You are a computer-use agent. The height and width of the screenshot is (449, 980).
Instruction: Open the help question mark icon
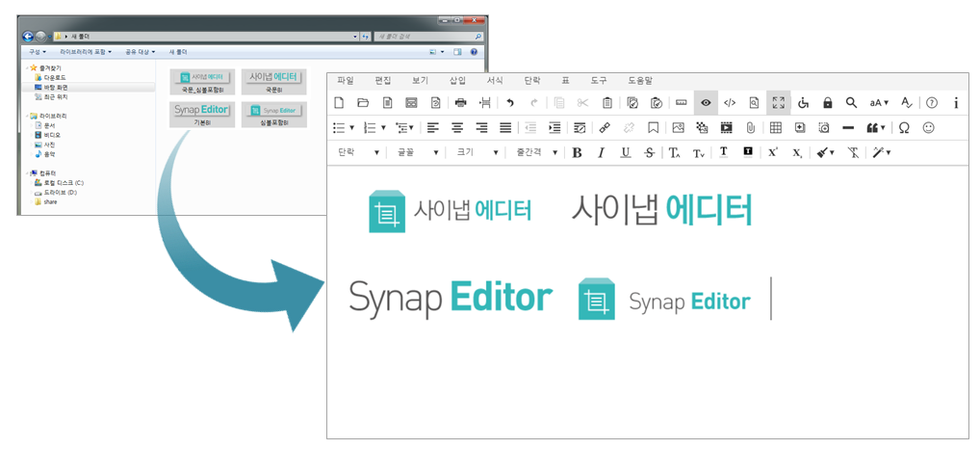(x=932, y=102)
